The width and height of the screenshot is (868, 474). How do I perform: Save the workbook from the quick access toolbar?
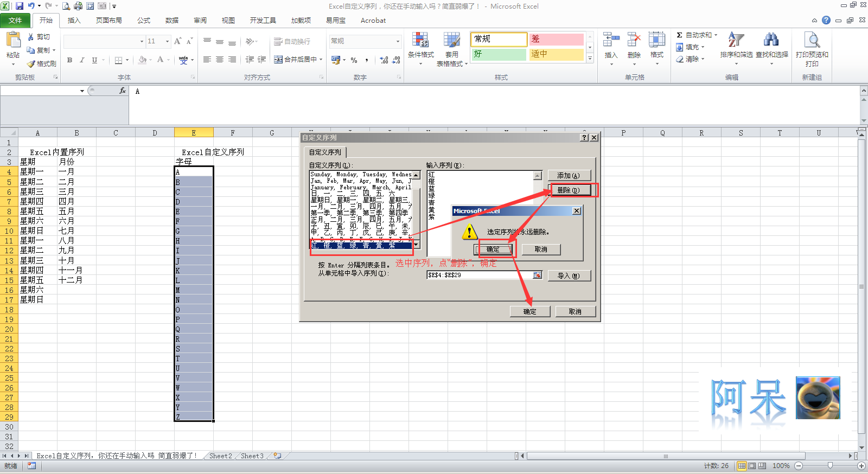click(x=20, y=6)
